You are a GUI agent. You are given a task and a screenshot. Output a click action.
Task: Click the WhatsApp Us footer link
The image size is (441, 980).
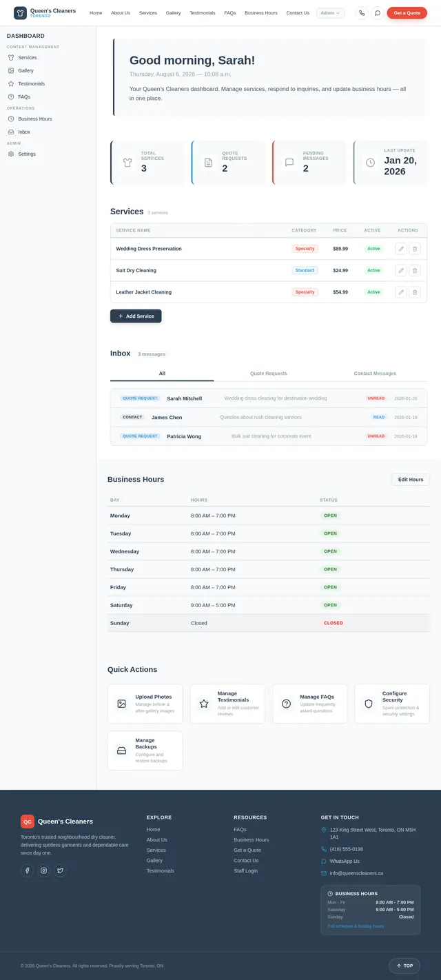click(x=345, y=861)
